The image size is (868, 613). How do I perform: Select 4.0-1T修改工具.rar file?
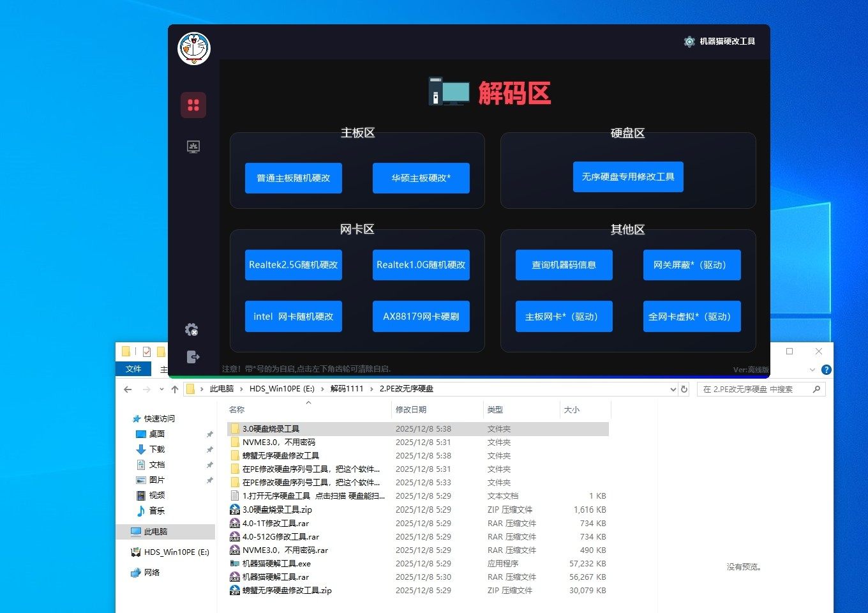click(418, 523)
